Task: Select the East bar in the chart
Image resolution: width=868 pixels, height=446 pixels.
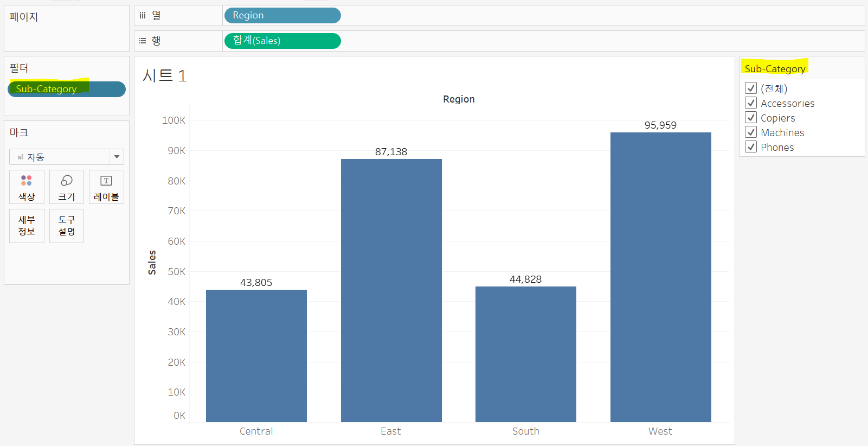Action: 391,290
